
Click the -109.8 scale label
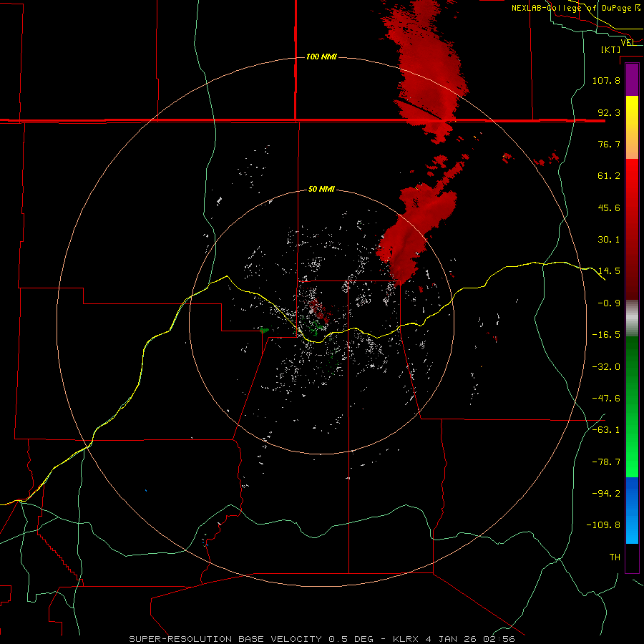(x=603, y=525)
